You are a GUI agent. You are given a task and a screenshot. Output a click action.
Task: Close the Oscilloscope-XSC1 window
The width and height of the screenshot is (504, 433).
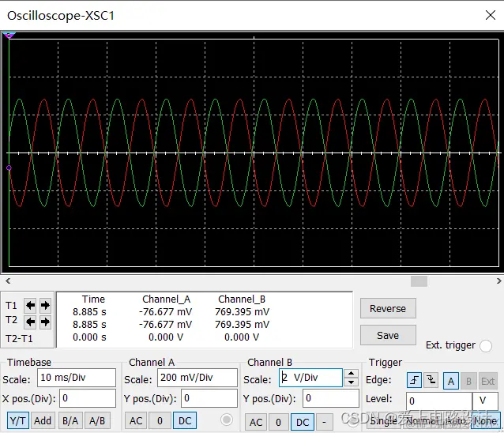click(491, 15)
